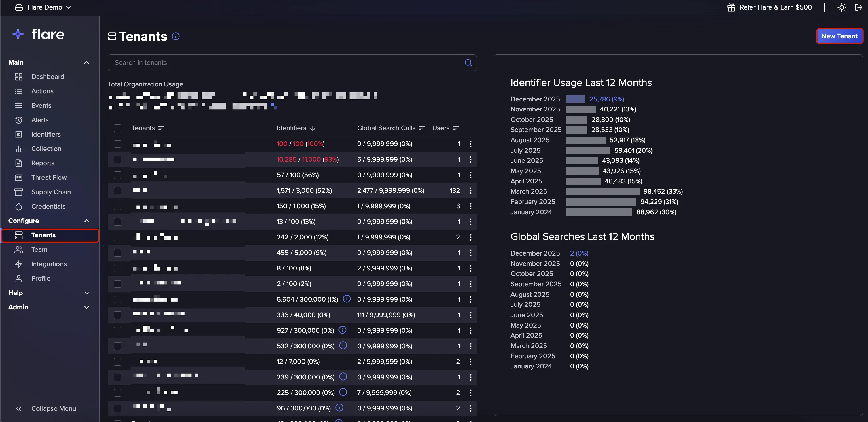Image resolution: width=868 pixels, height=422 pixels.
Task: Select checkbox for 455 / 5,000 tenant row
Action: tap(118, 253)
